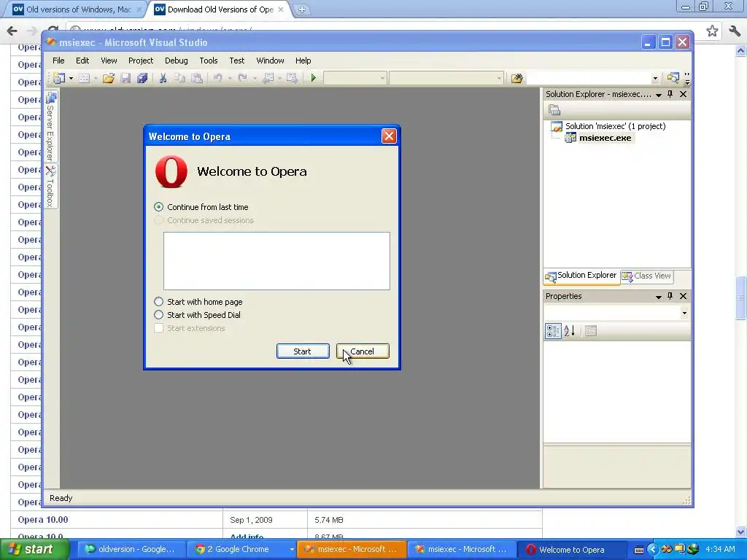Click the Paste clipboard icon
The width and height of the screenshot is (747, 560).
tap(197, 78)
